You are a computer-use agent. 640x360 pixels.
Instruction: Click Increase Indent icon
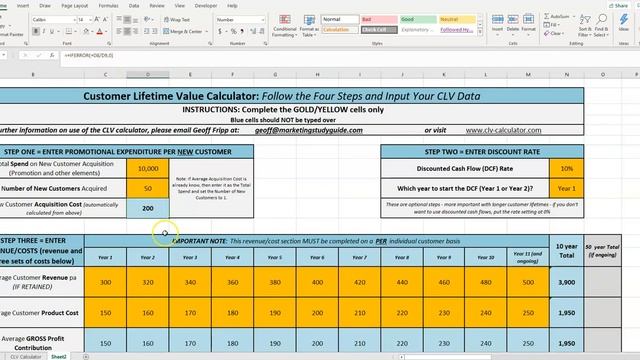pos(155,31)
